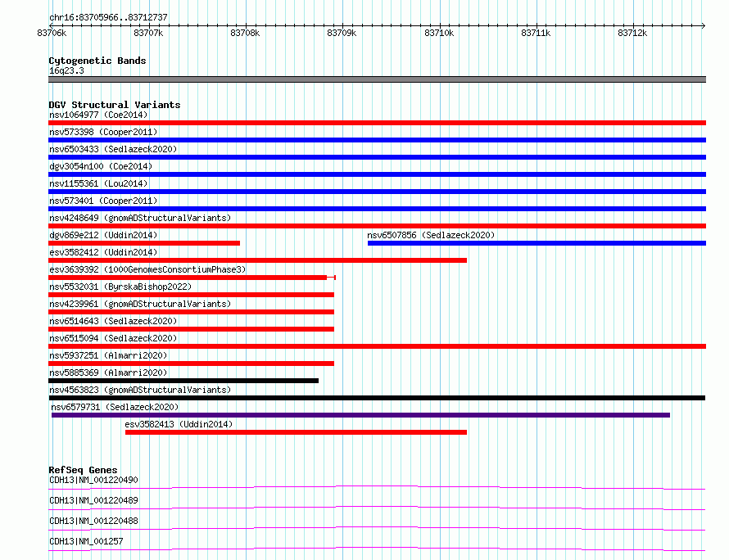Open nsv6503433 (Sedlazeck2020) variant

coord(113,149)
